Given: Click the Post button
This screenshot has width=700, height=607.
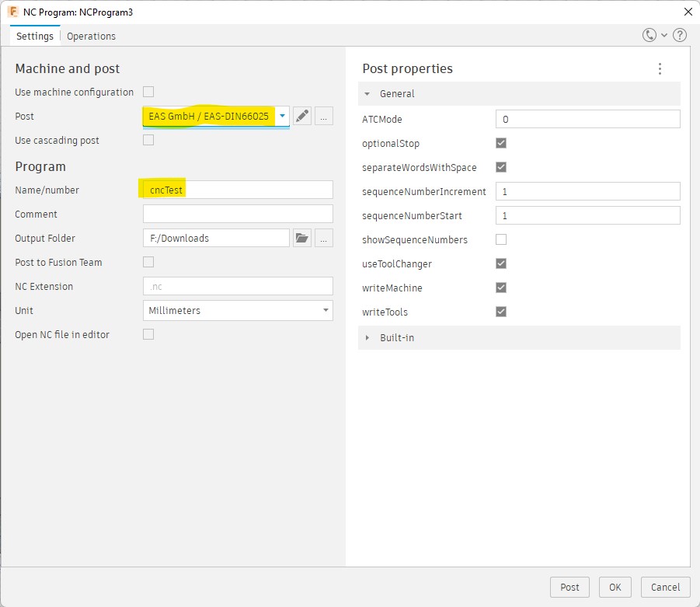Looking at the screenshot, I should 569,587.
